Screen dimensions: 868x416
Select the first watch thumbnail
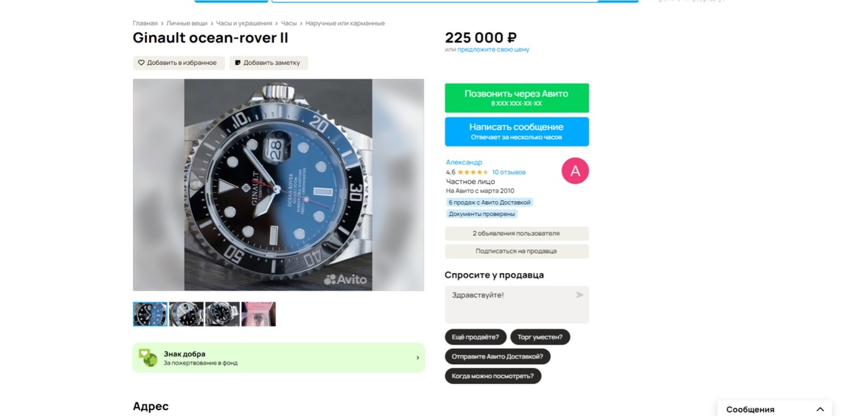(150, 314)
